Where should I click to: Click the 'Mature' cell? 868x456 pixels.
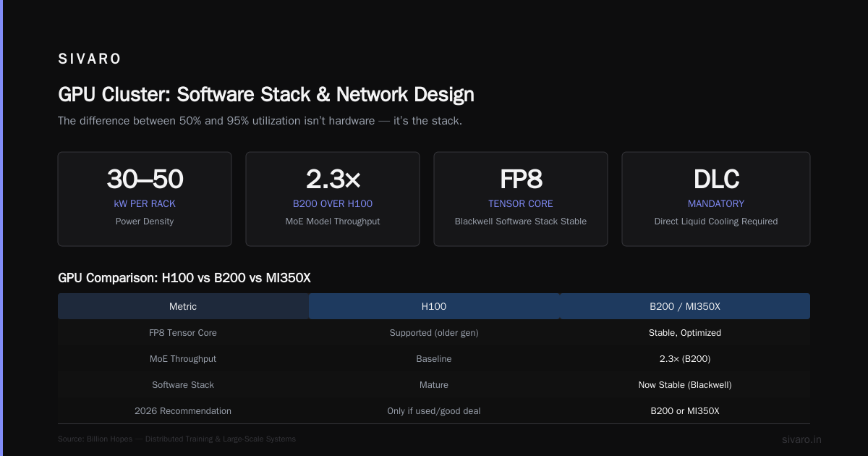[434, 385]
